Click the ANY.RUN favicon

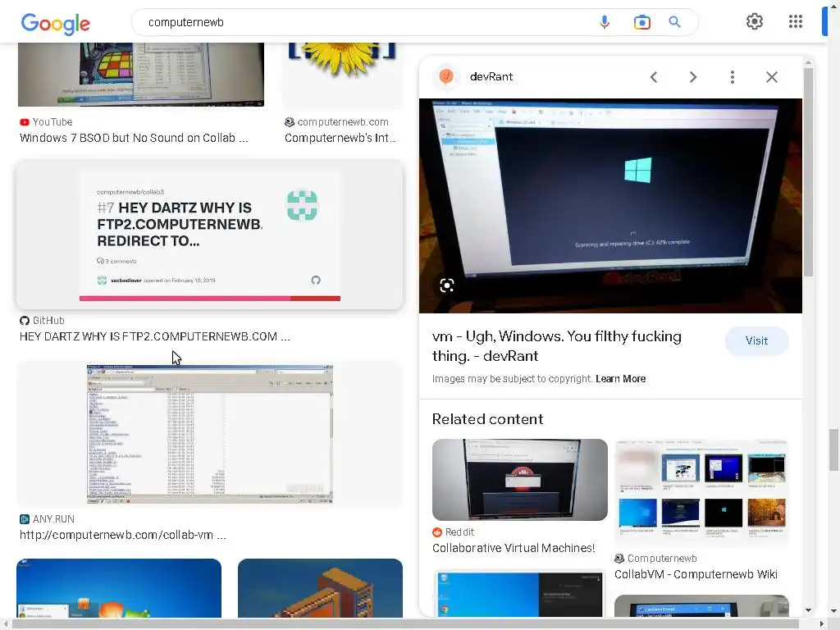point(24,519)
